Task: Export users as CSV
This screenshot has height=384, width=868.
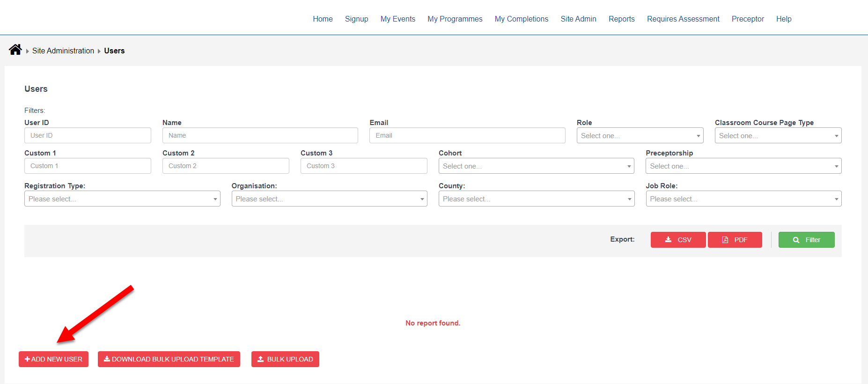Action: pos(678,240)
